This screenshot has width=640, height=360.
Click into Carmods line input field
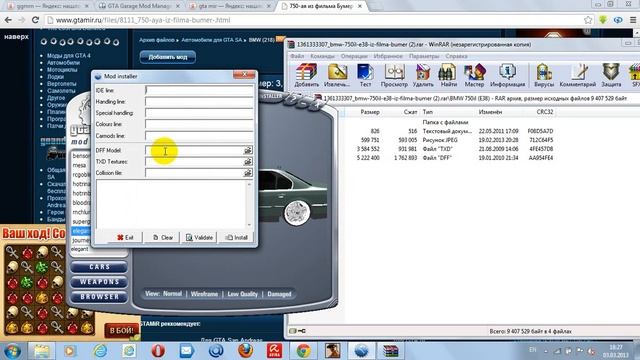click(199, 136)
